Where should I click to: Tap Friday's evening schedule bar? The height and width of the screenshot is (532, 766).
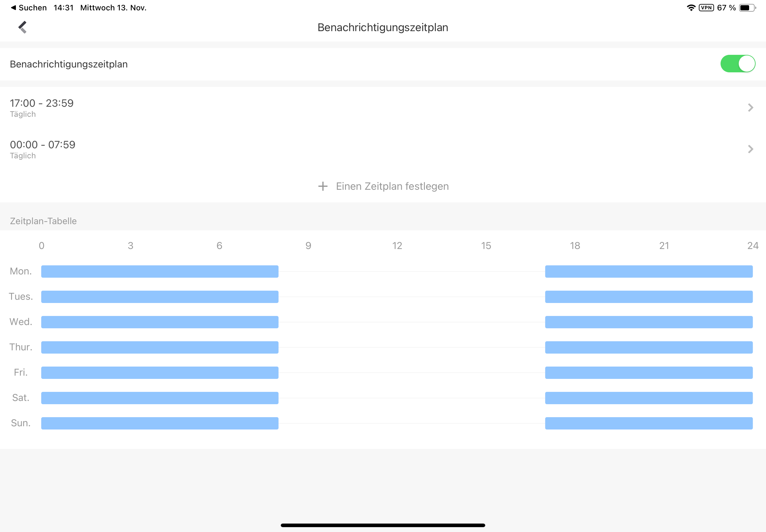point(649,373)
